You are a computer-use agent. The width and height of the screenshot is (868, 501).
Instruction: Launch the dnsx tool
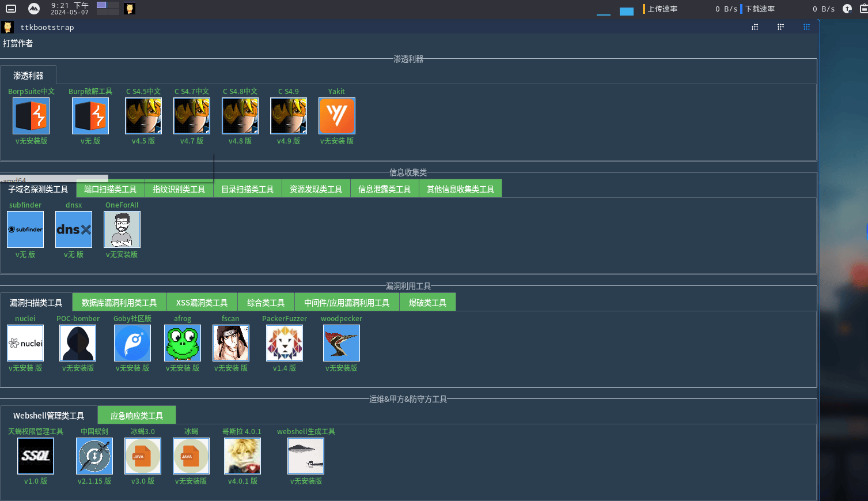(x=74, y=229)
